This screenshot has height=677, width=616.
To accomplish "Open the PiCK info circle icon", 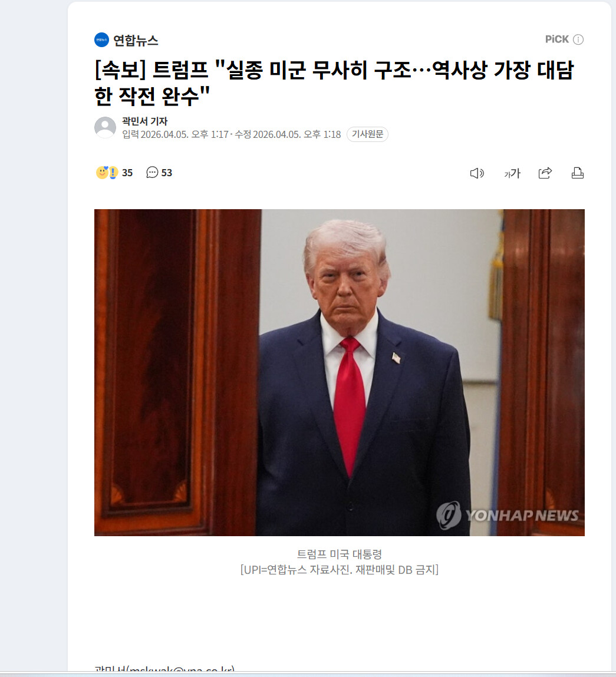I will click(x=578, y=39).
